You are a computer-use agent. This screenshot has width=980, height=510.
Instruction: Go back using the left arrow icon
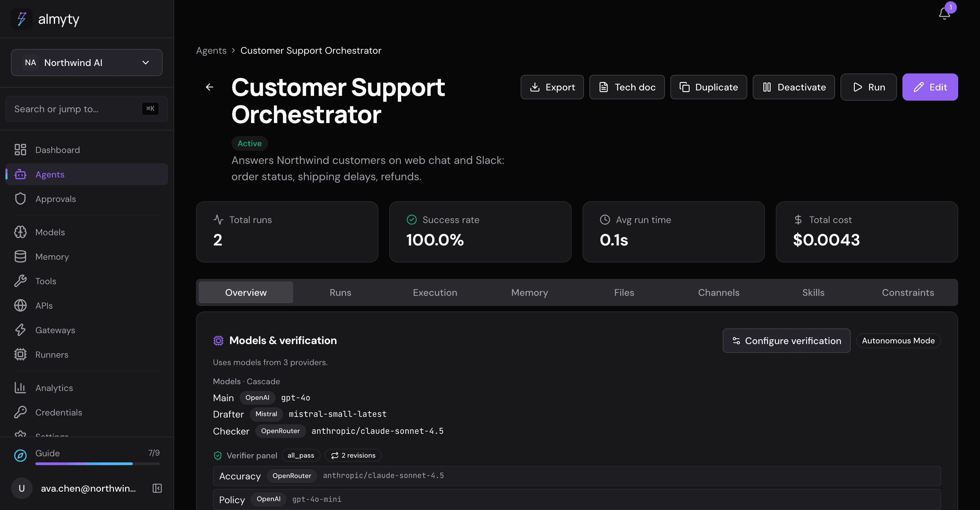(x=210, y=87)
